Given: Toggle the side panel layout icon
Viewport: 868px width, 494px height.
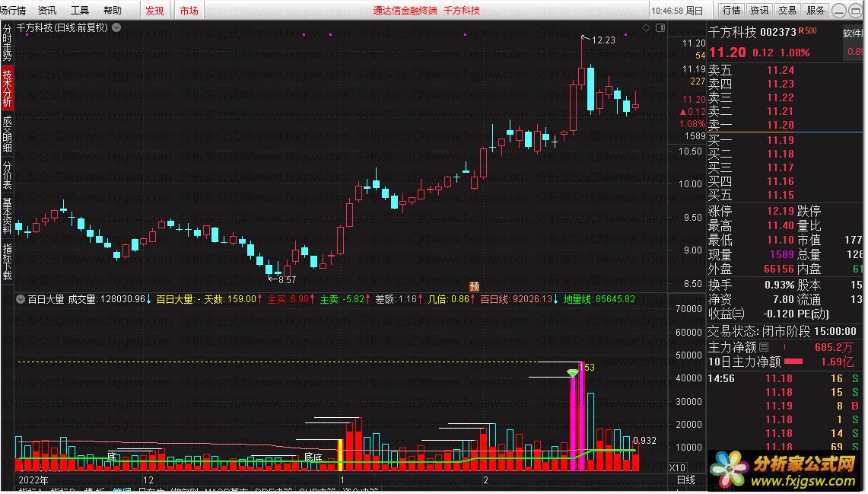Looking at the screenshot, I should tap(660, 27).
